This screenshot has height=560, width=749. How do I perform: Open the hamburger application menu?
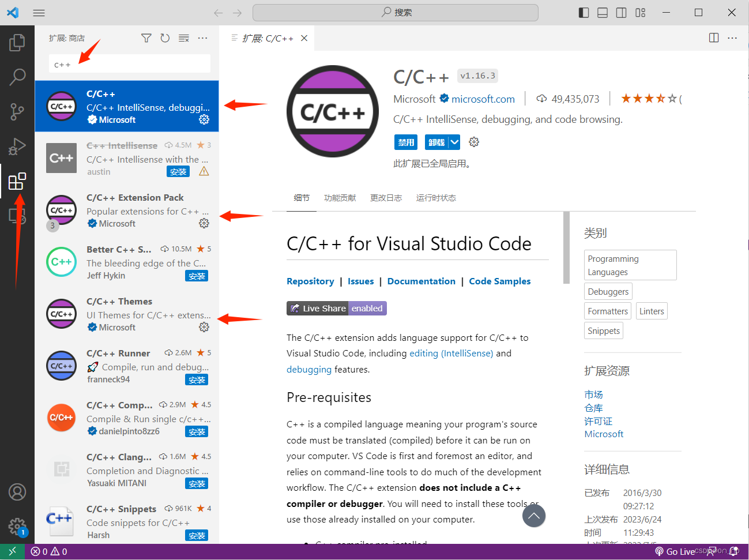coord(39,12)
